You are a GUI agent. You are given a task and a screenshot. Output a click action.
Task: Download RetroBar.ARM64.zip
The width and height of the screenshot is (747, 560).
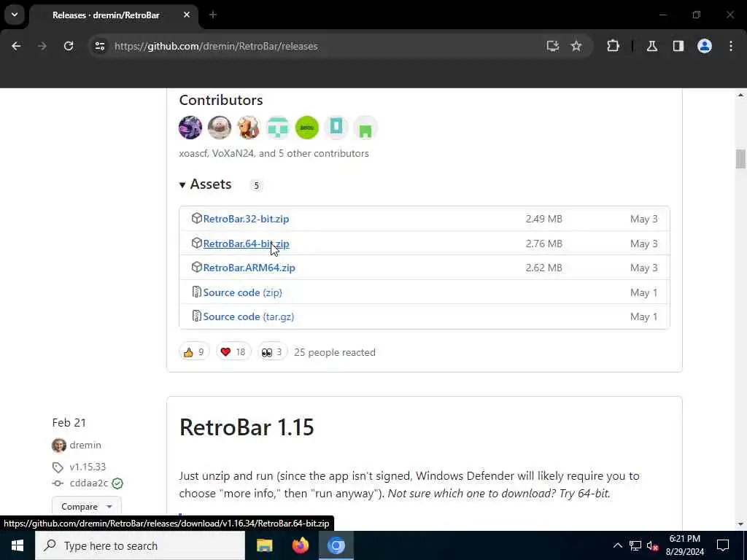[249, 268]
